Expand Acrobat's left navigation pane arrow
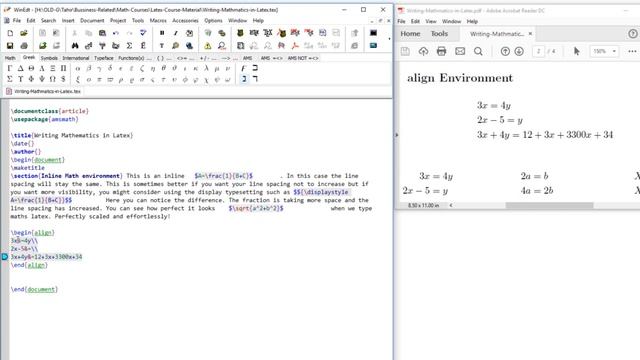 pos(397,135)
